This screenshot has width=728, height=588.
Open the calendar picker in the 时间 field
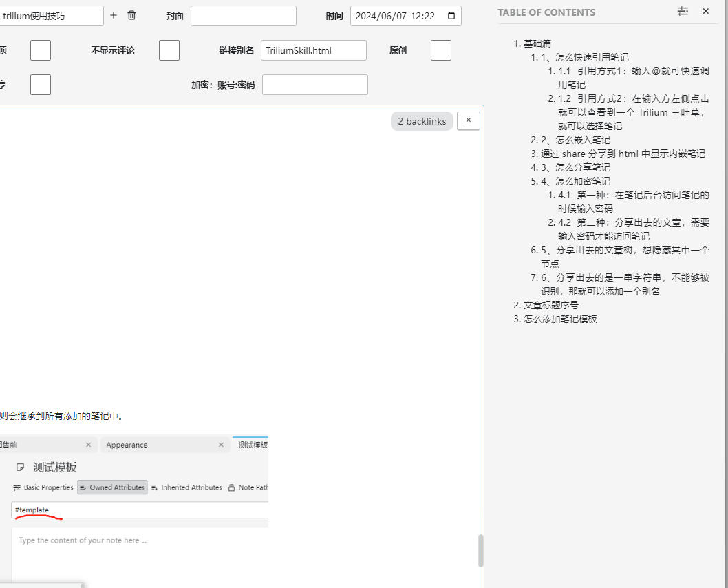tap(451, 16)
